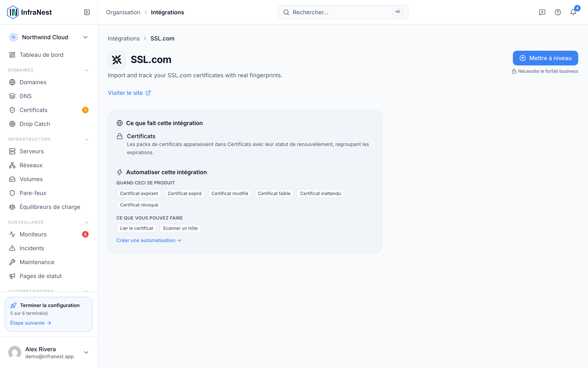Click the Pare-feux shield icon
Screen dimensions: 588x368
pos(12,193)
